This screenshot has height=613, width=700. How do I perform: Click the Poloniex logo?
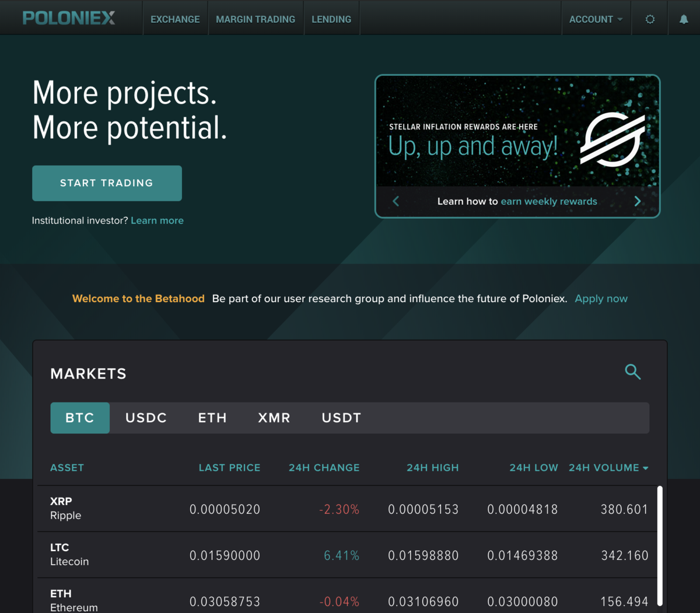point(69,18)
